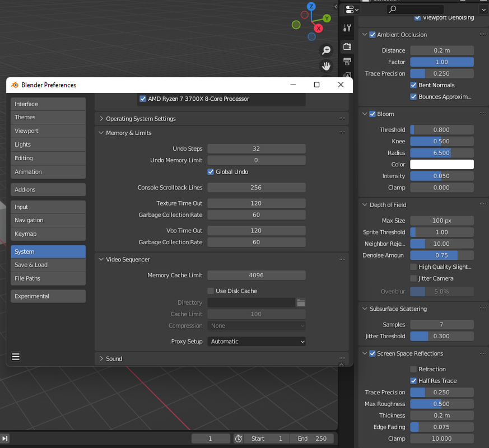
Task: Click the jump to end playback icon
Action: 5,438
